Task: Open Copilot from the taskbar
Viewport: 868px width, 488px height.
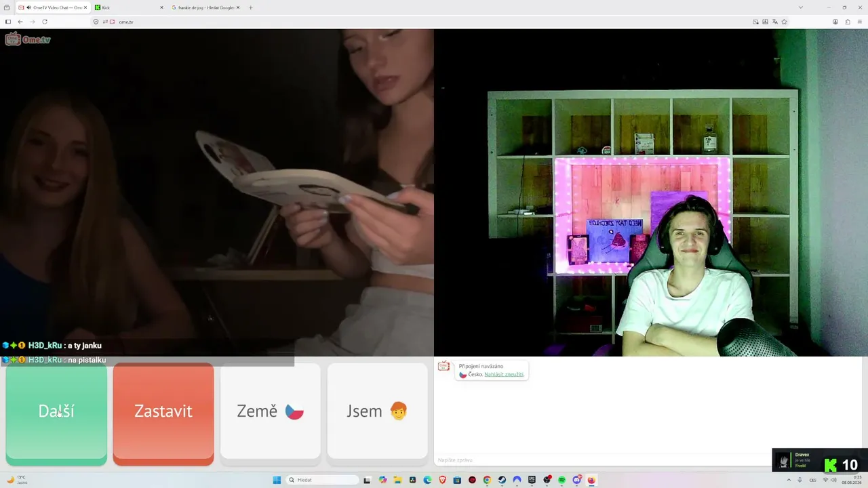Action: [382, 480]
